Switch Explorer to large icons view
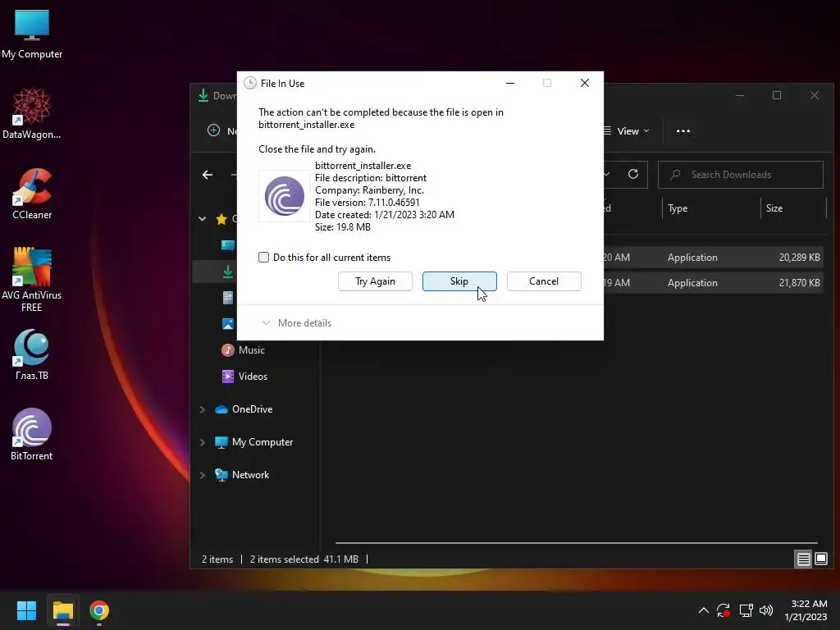The image size is (840, 630). point(821,559)
